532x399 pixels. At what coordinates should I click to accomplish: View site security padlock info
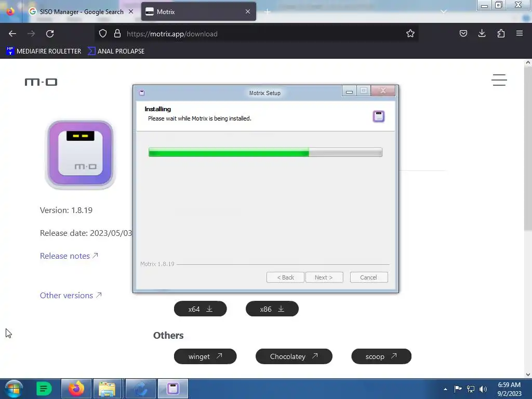(117, 34)
